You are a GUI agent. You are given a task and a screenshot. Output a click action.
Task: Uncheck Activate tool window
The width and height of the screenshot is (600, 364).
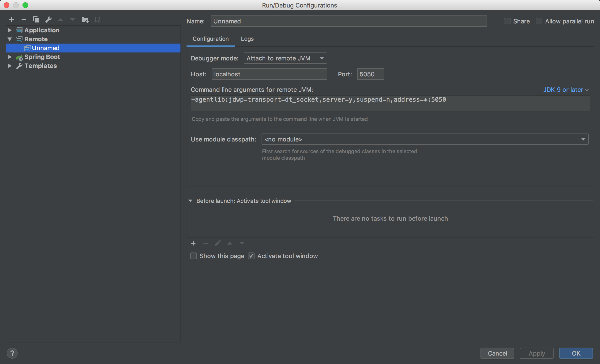pyautogui.click(x=251, y=256)
